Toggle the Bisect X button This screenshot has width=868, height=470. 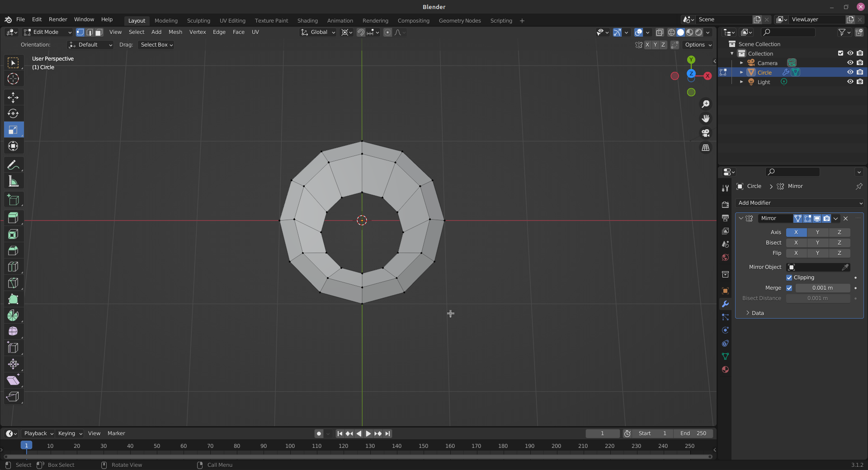tap(796, 243)
